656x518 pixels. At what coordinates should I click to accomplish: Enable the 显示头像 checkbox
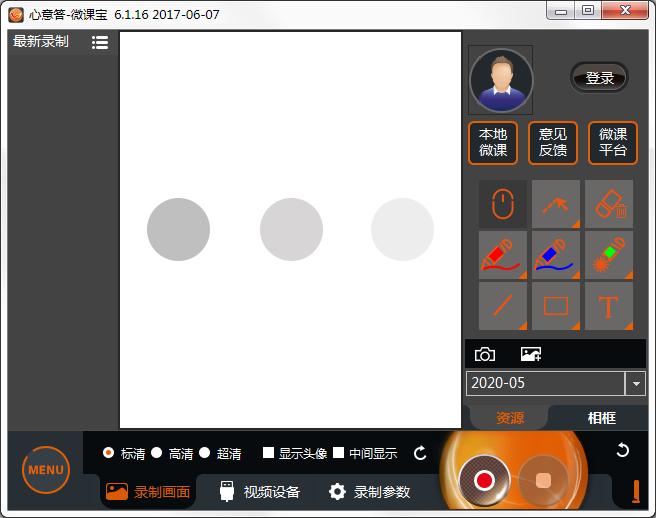269,453
